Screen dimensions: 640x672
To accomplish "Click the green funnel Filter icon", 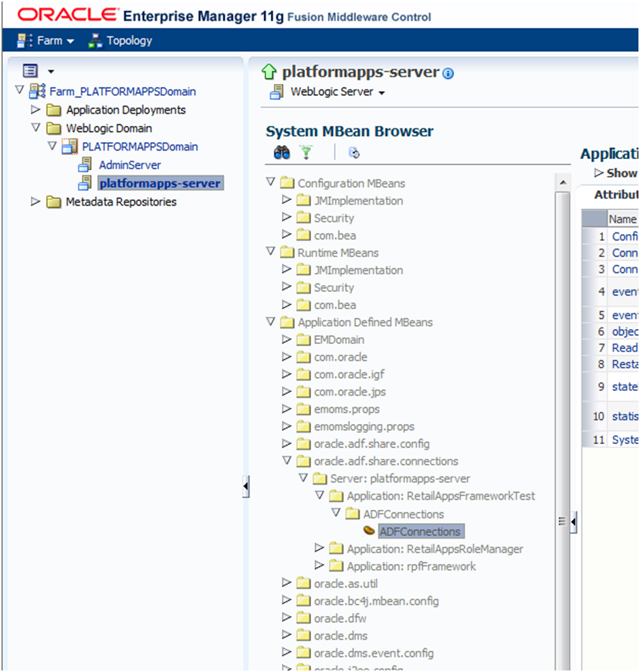I will [306, 153].
